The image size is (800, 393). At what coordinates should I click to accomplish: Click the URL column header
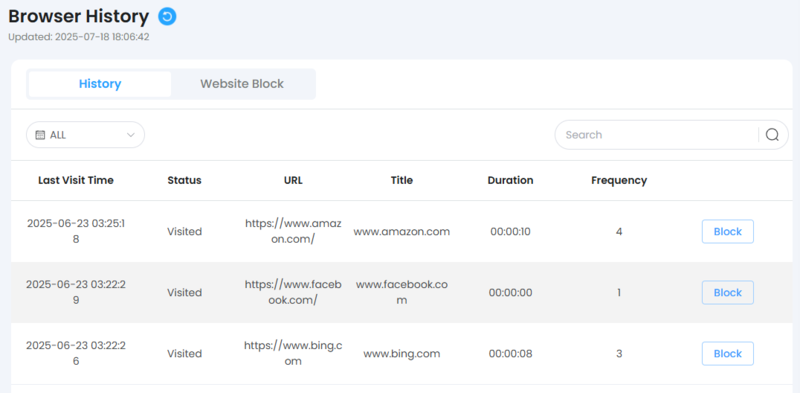[293, 180]
